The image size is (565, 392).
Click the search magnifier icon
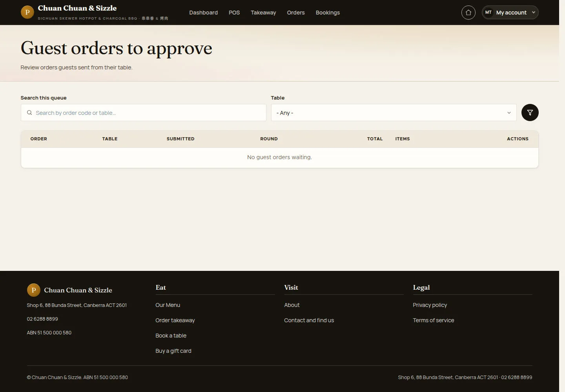click(29, 113)
